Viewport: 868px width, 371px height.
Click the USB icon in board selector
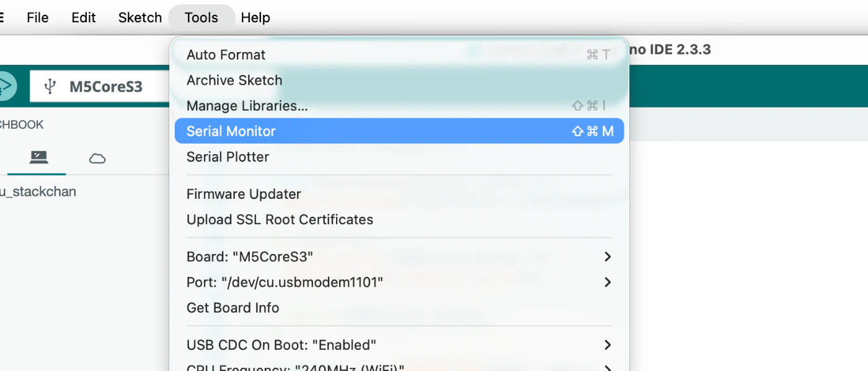pos(50,86)
